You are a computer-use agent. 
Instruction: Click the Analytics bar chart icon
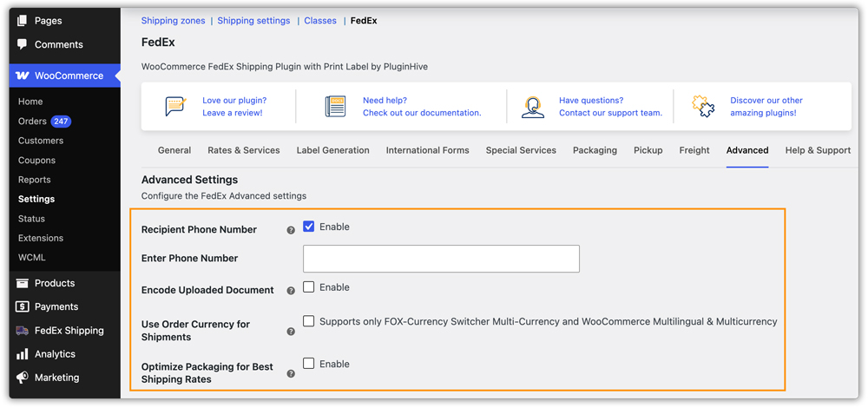tap(23, 354)
